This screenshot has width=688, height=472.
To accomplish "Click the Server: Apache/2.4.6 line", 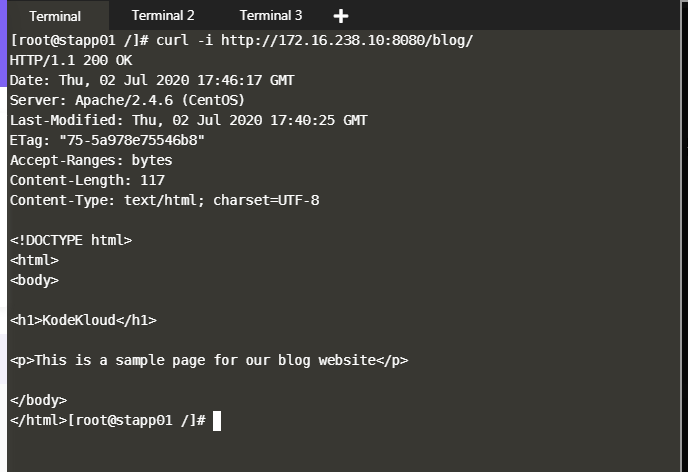I will pyautogui.click(x=127, y=101).
